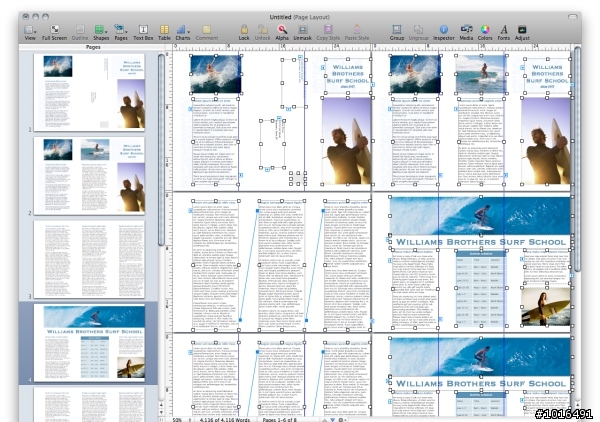Click the sidebar scroll up arrow
This screenshot has width=600, height=422.
pos(161,404)
